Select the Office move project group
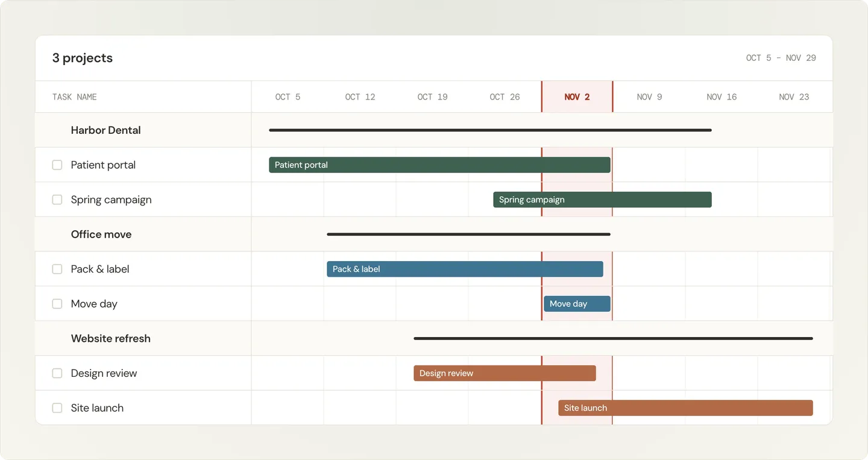 434,235
